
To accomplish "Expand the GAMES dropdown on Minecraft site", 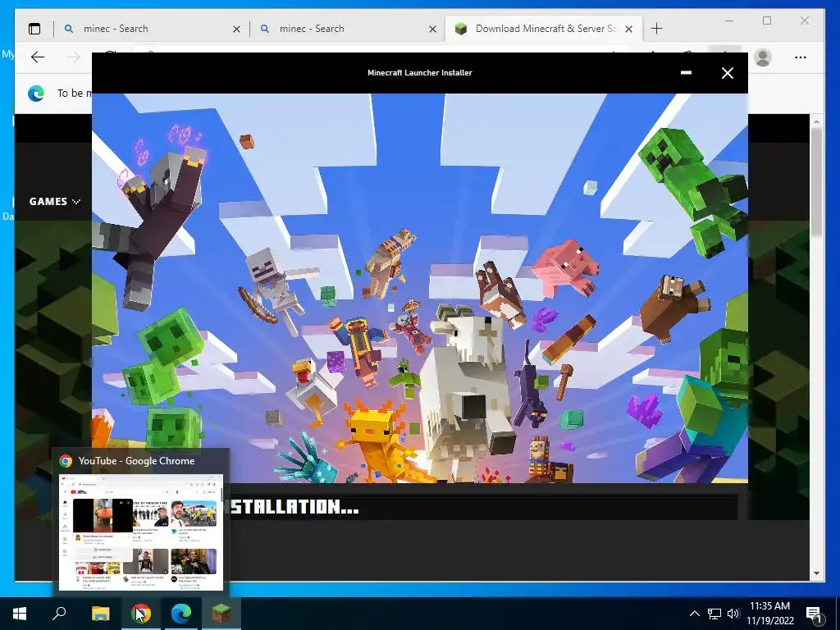I will (55, 202).
